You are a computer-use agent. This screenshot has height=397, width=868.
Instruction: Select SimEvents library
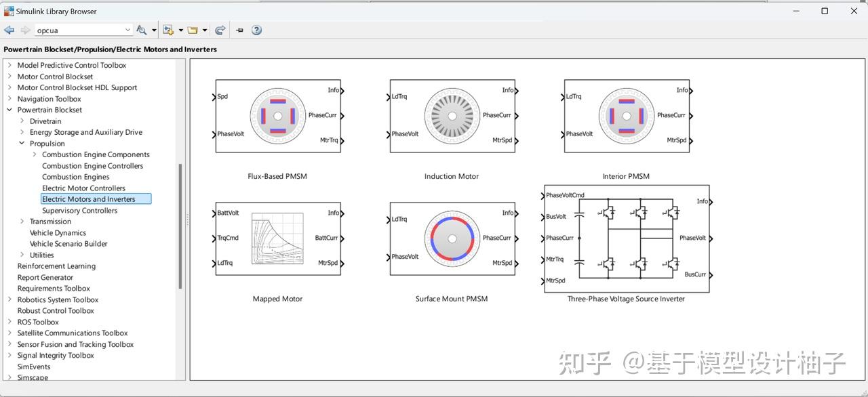(x=34, y=367)
